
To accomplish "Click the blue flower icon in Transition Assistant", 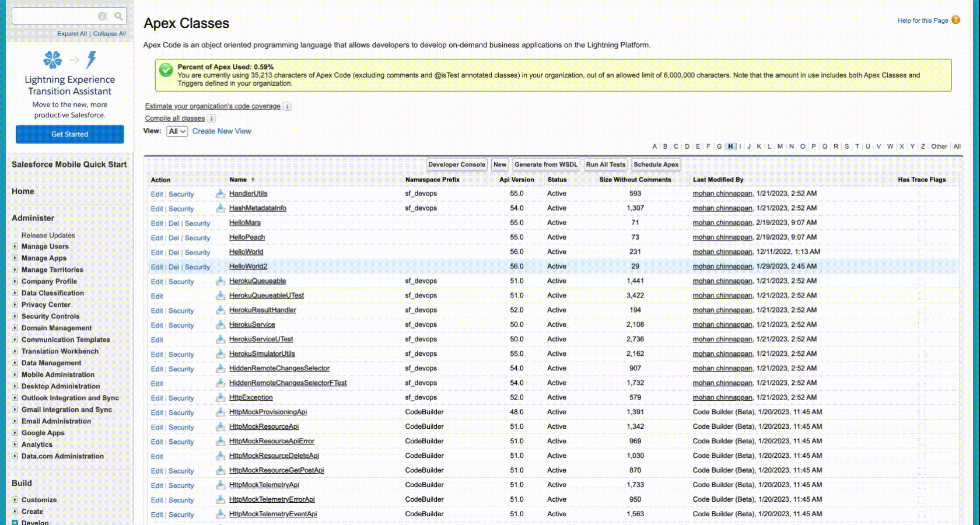I will [x=52, y=59].
